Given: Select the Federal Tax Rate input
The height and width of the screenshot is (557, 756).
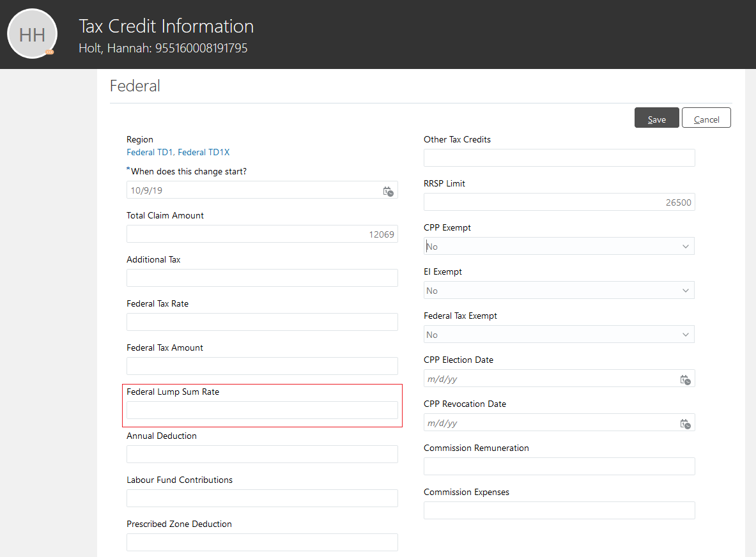Looking at the screenshot, I should 262,323.
